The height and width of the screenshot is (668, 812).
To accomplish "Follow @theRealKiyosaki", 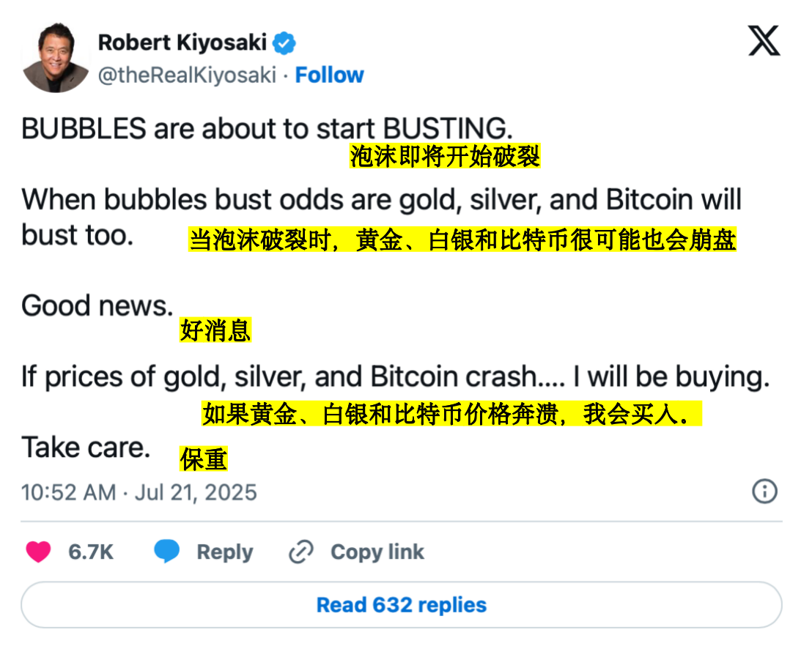I will pos(329,75).
